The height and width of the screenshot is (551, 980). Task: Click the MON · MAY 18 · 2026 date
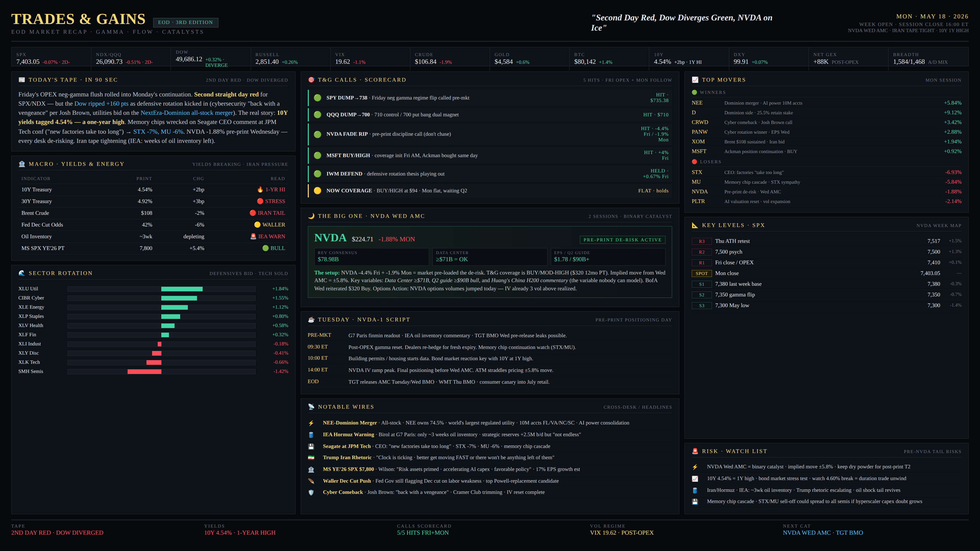click(933, 16)
